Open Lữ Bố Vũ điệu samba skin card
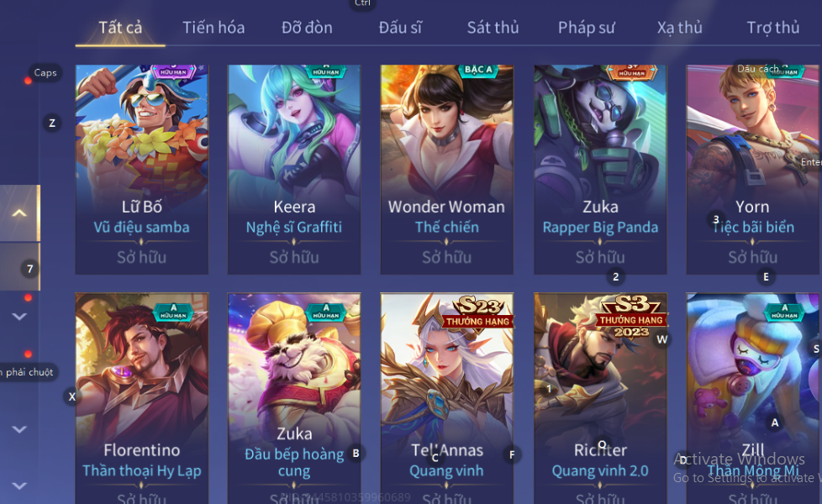Viewport: 822px width, 504px height. 141,169
